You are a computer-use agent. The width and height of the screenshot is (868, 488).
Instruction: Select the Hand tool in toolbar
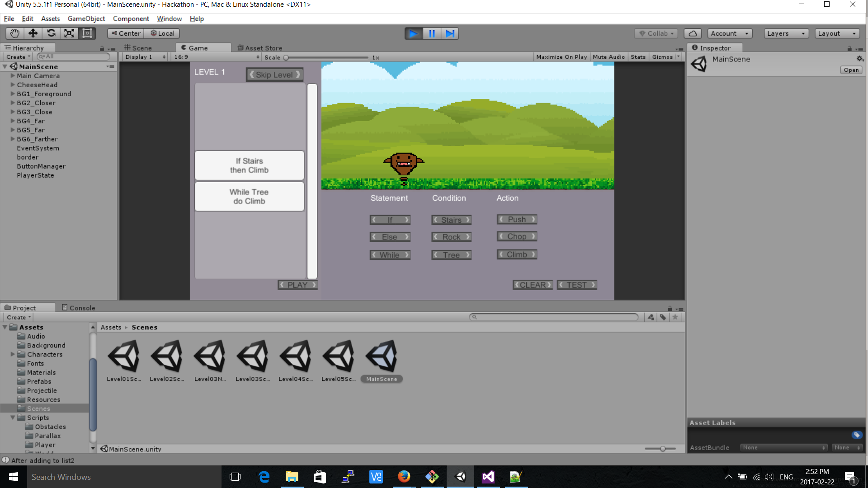[14, 33]
